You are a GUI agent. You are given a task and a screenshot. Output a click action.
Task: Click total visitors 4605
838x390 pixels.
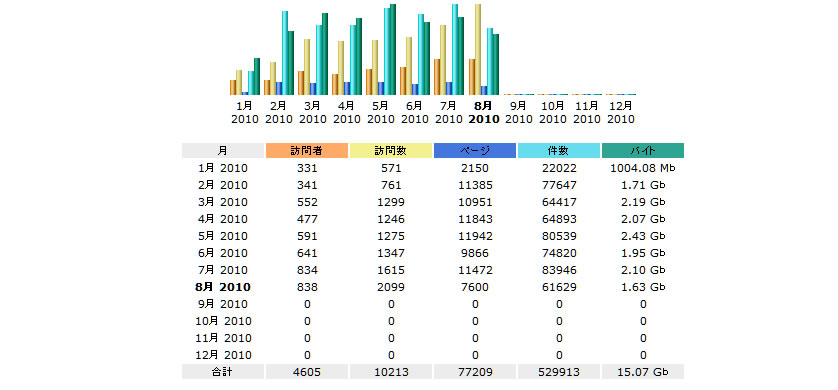(x=307, y=372)
